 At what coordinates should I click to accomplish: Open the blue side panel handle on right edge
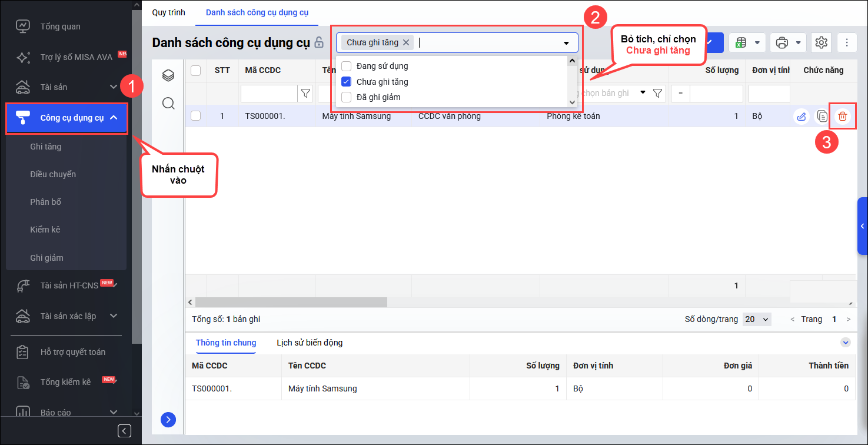click(x=863, y=226)
